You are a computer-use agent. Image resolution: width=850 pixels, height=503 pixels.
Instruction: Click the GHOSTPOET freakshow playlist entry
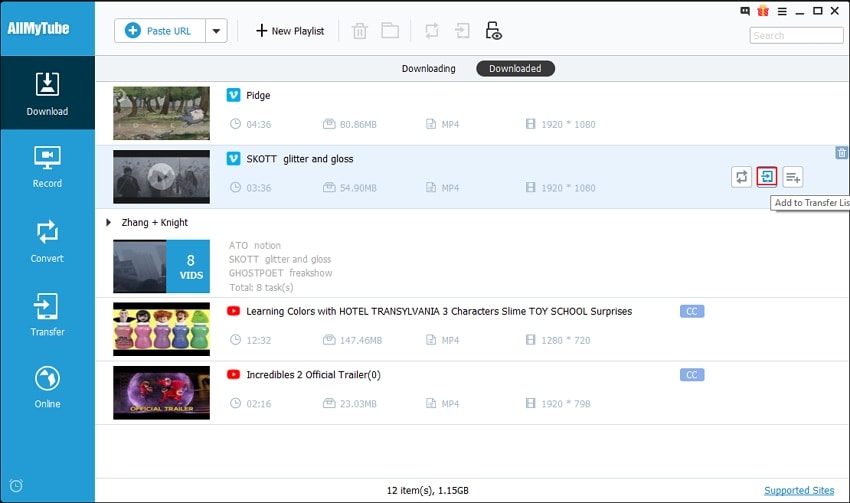280,273
